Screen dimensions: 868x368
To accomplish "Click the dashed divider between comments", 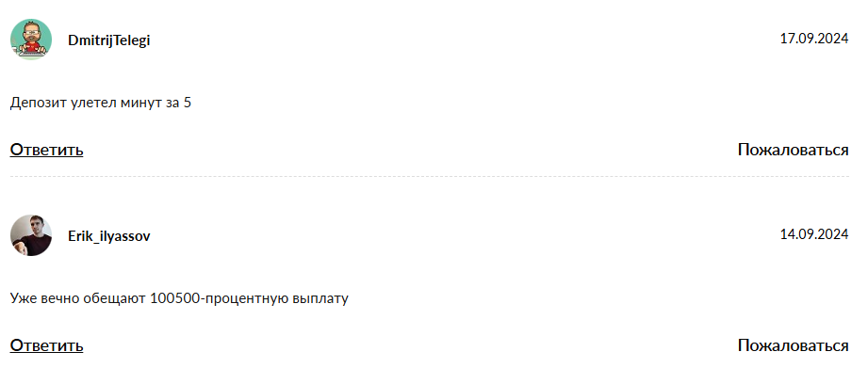I will point(429,177).
